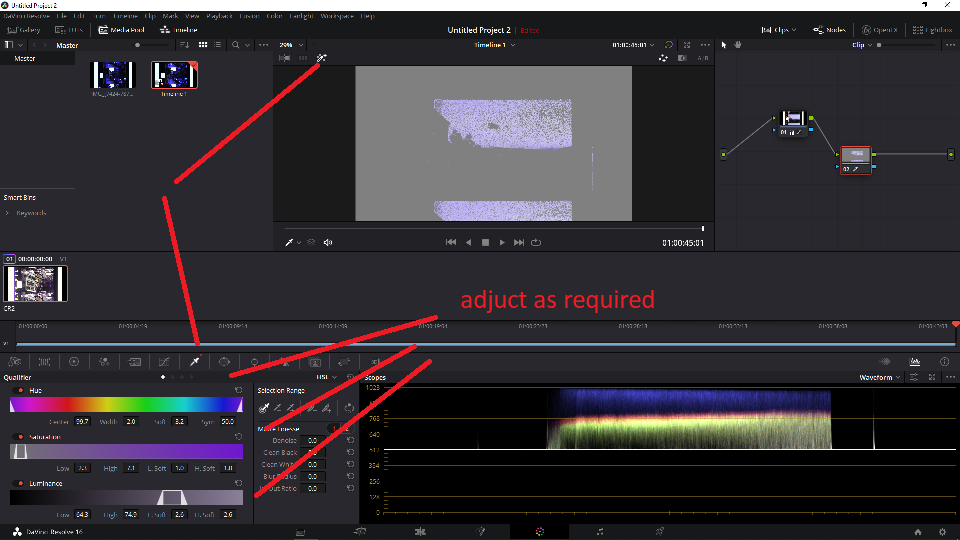
Task: Select the picker tool in Selection Range
Action: [264, 408]
